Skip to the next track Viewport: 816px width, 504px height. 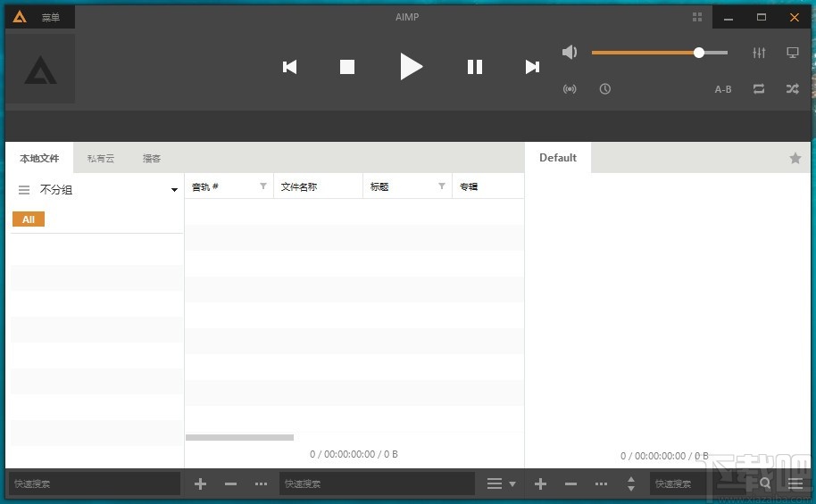pyautogui.click(x=532, y=67)
